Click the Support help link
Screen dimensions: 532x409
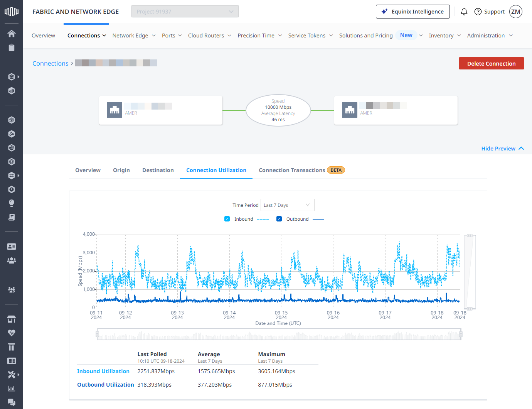point(489,12)
